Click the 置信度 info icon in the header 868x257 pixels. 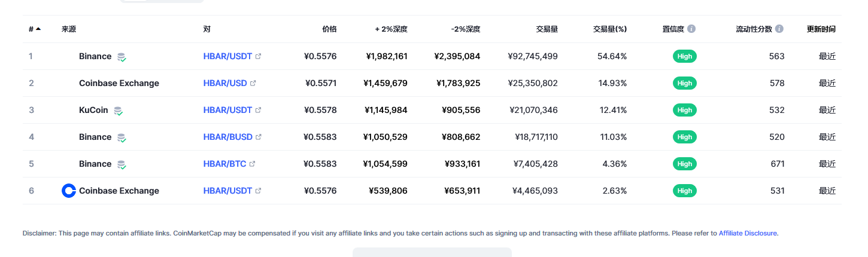[691, 29]
